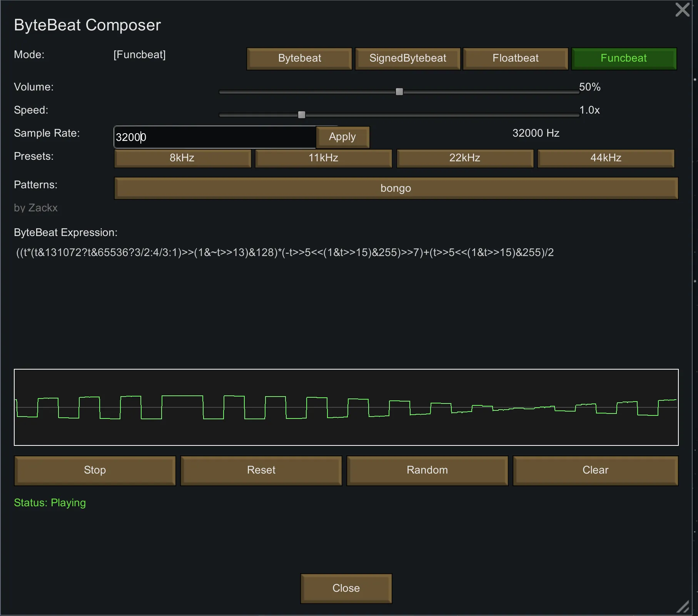Set the 8kHz sample rate preset
This screenshot has width=698, height=616.
click(182, 158)
